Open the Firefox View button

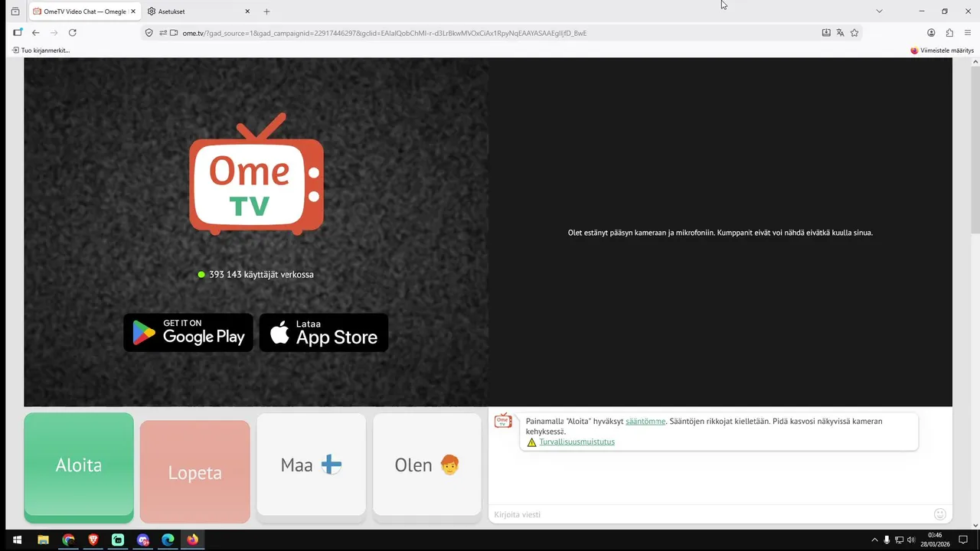click(15, 11)
